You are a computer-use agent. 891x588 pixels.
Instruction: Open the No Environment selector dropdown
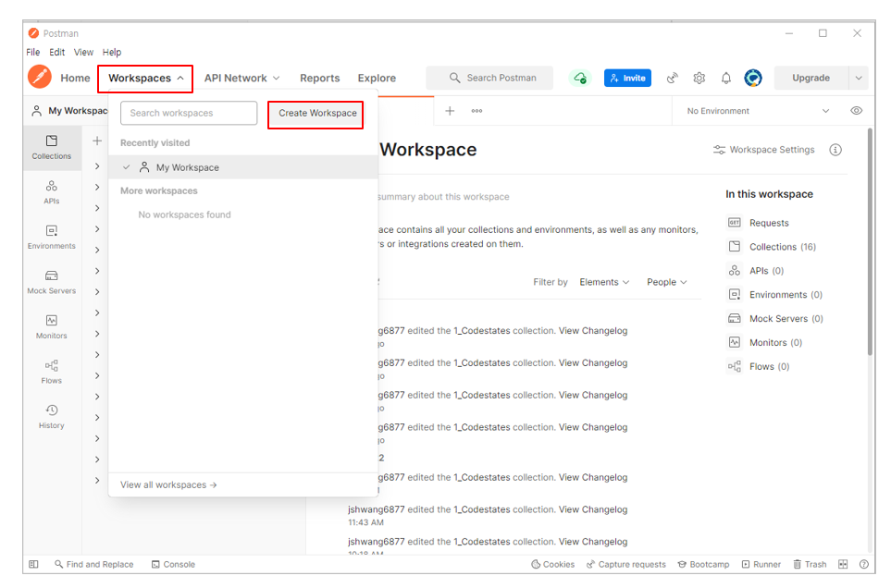[758, 111]
